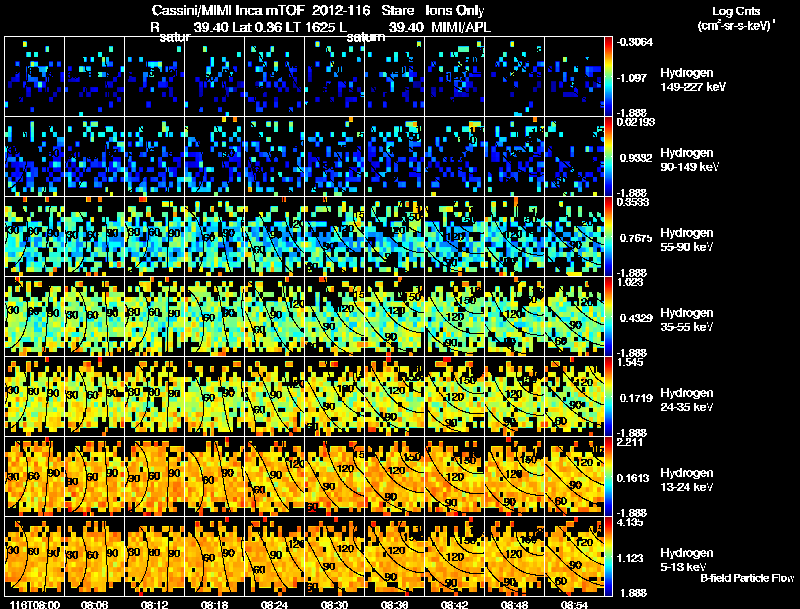Click the 55-90 keV panel at 08:48
The image size is (800, 609).
coord(514,237)
